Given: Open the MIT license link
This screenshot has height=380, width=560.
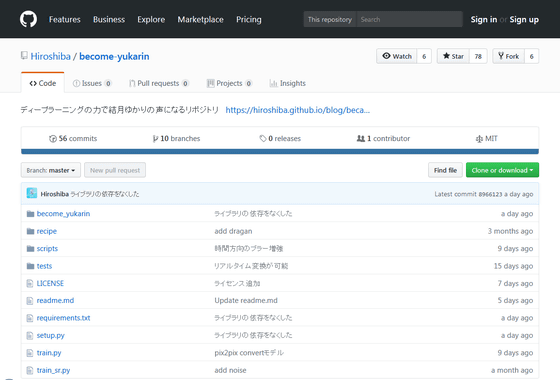Looking at the screenshot, I should click(486, 139).
